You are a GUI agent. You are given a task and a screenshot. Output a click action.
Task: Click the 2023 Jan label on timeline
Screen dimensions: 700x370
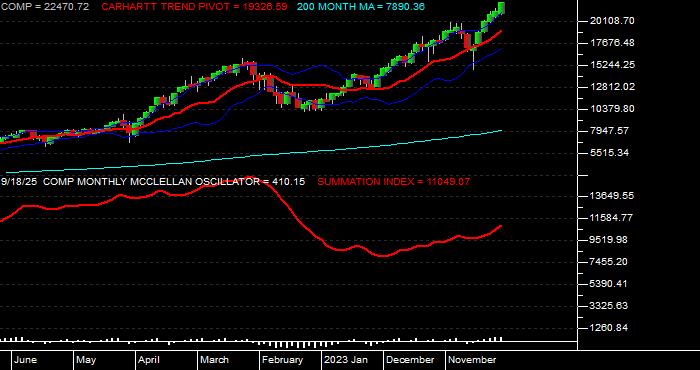[346, 360]
